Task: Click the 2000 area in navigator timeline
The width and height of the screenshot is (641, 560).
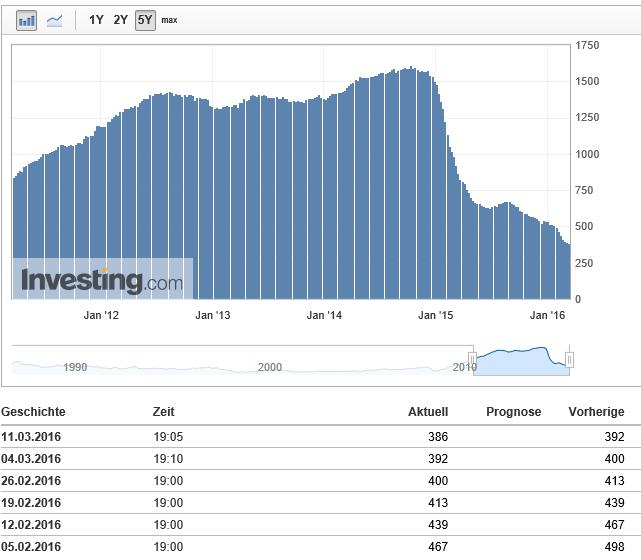Action: point(270,367)
